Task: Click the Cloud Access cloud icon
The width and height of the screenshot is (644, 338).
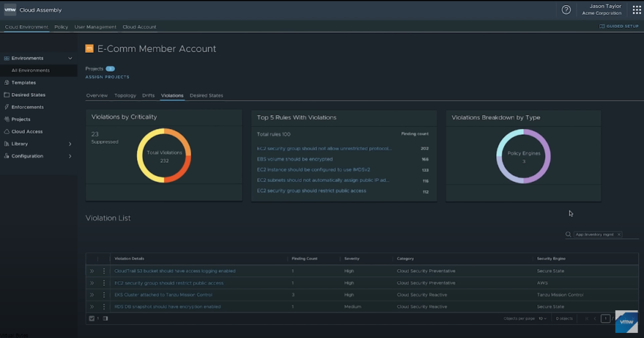Action: pos(6,132)
